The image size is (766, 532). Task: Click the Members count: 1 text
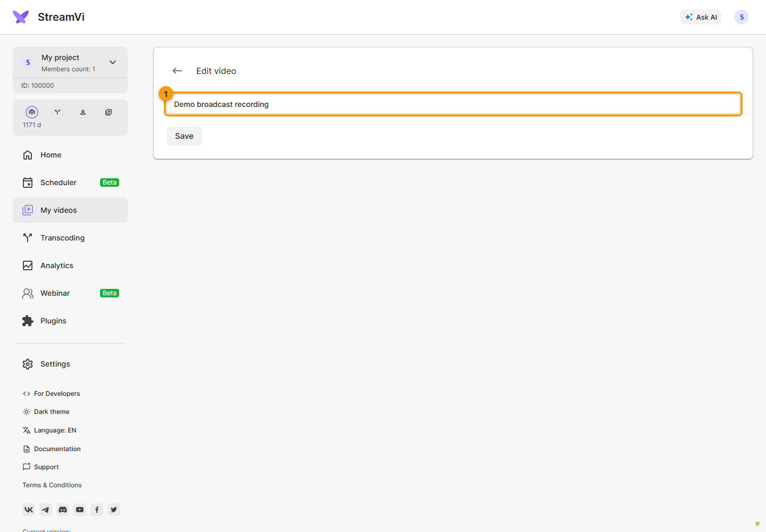pos(69,69)
